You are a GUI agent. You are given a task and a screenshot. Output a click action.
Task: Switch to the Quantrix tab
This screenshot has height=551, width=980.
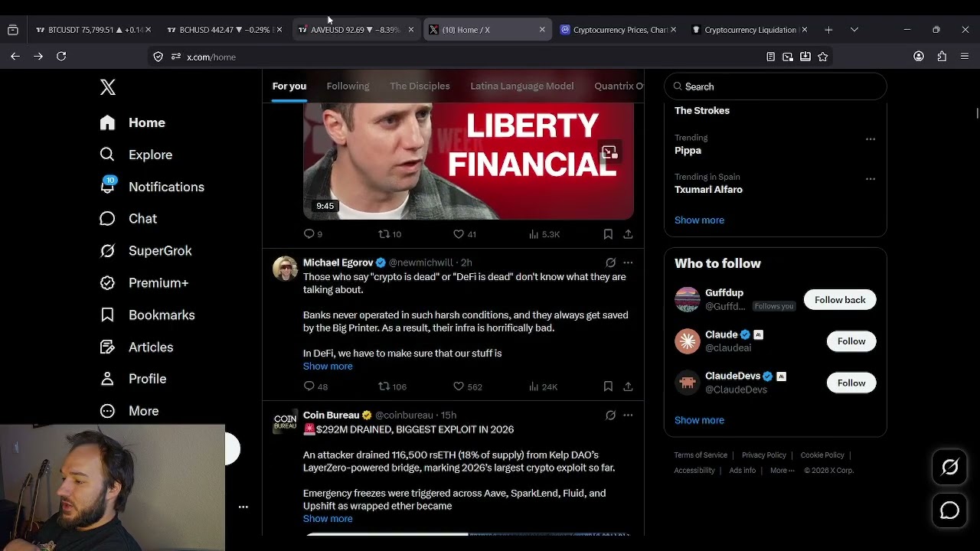pos(619,86)
